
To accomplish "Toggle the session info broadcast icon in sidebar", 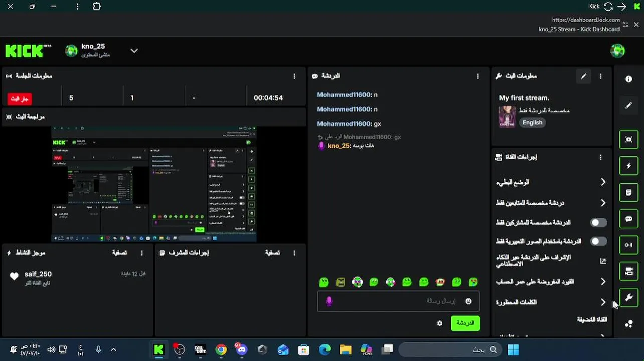I will 628,245.
